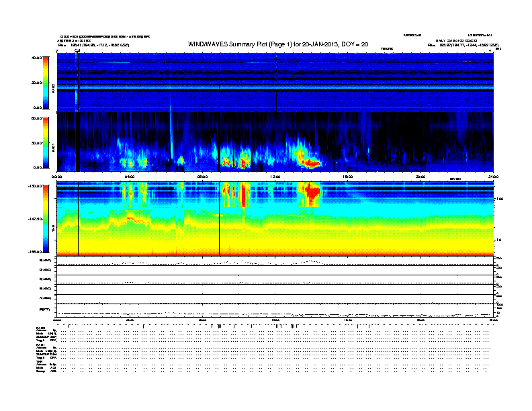Viewport: 532px width, 411px height.
Task: Click the WIND/WAVES Summary Plot title
Action: pos(278,44)
